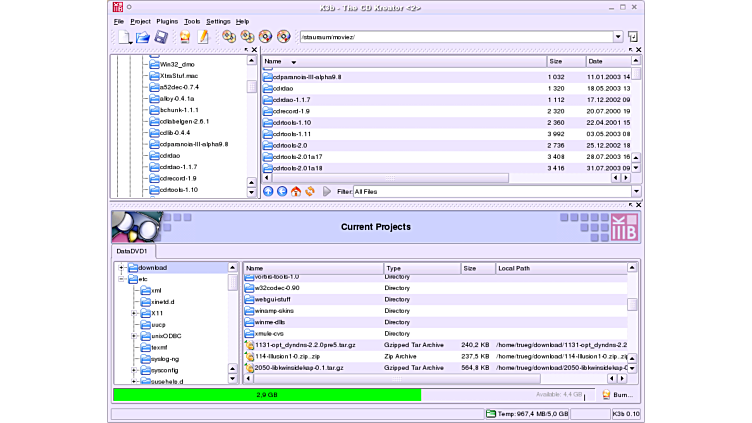This screenshot has width=752, height=423.
Task: Sort file list by Date column header
Action: tap(608, 61)
